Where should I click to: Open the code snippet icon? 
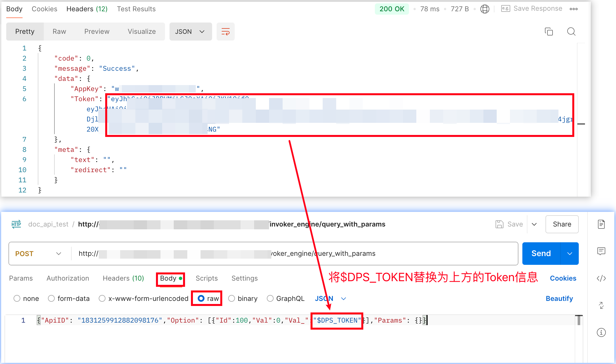pos(601,278)
